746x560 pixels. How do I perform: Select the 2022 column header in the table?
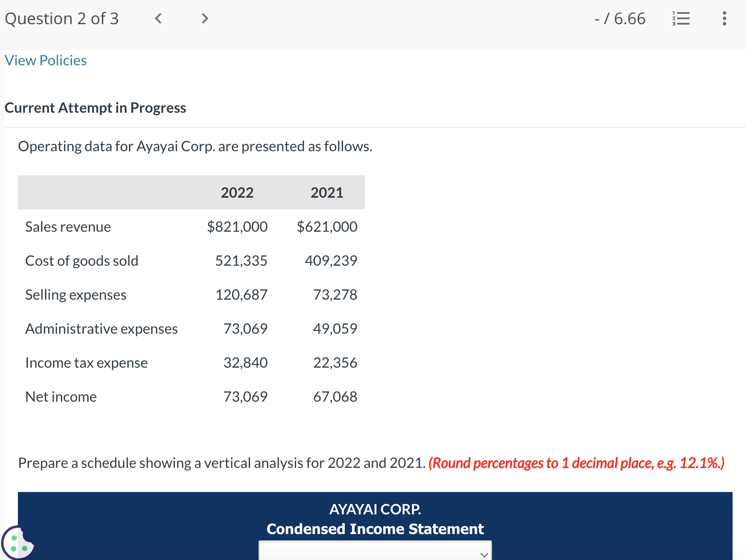(x=237, y=192)
